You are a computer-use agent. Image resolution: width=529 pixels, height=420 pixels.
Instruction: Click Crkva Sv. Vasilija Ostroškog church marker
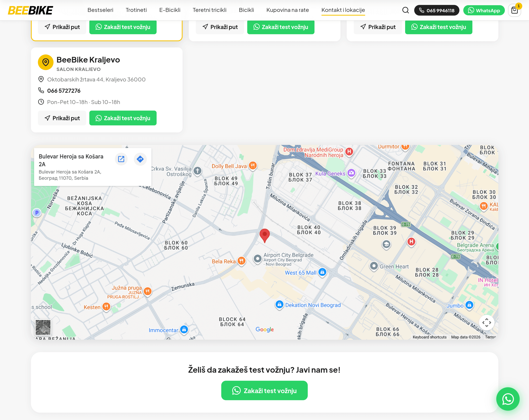click(x=197, y=171)
